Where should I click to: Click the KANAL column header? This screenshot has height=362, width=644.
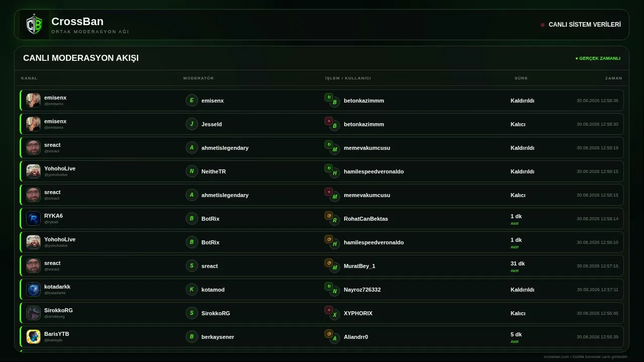pos(29,78)
